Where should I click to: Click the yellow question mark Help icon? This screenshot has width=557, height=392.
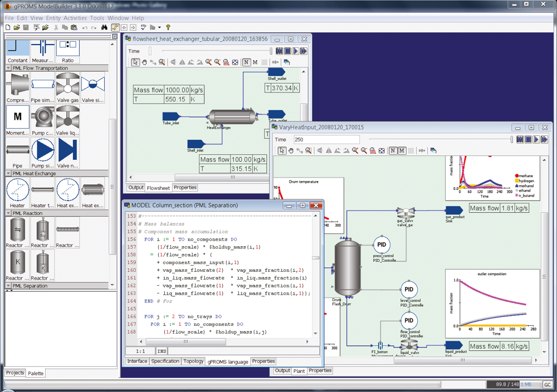coord(168,27)
